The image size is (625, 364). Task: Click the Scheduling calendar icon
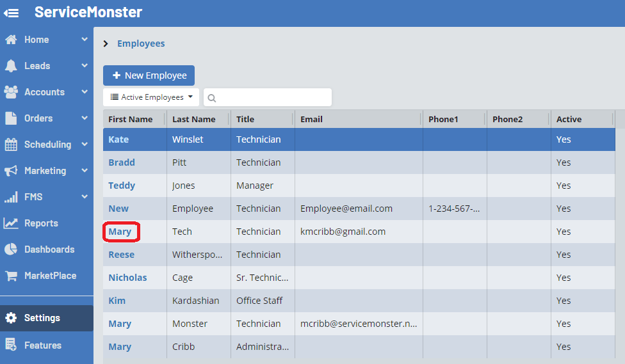click(11, 145)
